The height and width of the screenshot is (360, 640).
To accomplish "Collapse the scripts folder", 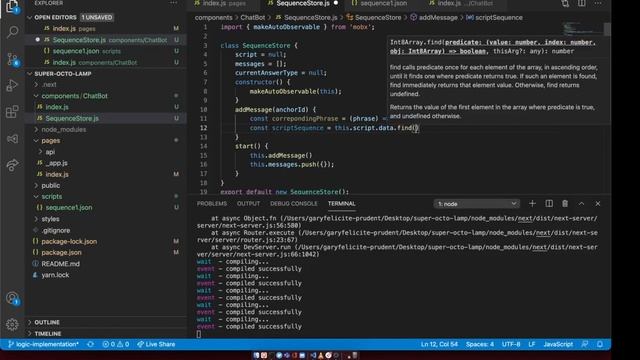I will tap(52, 196).
